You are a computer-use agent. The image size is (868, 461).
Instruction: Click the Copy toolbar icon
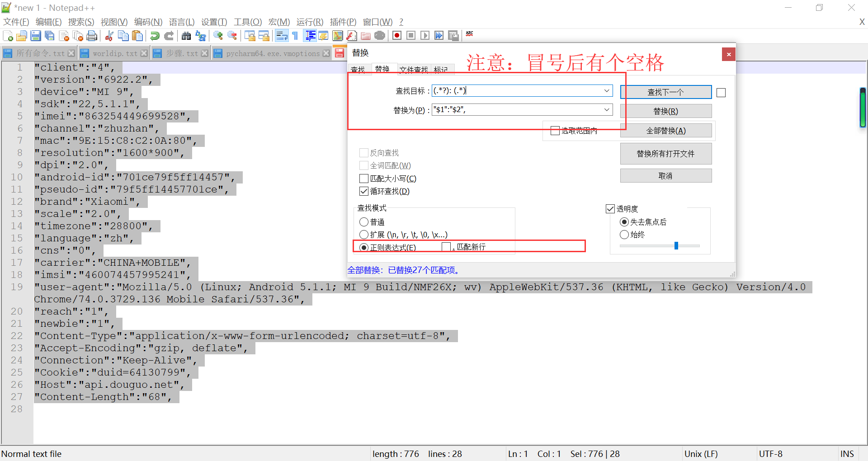[x=123, y=36]
